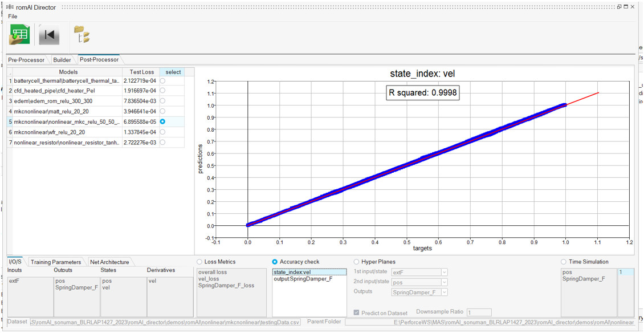The height and width of the screenshot is (333, 644).
Task: Select the batterycell_thermal model radio button
Action: pyautogui.click(x=163, y=81)
